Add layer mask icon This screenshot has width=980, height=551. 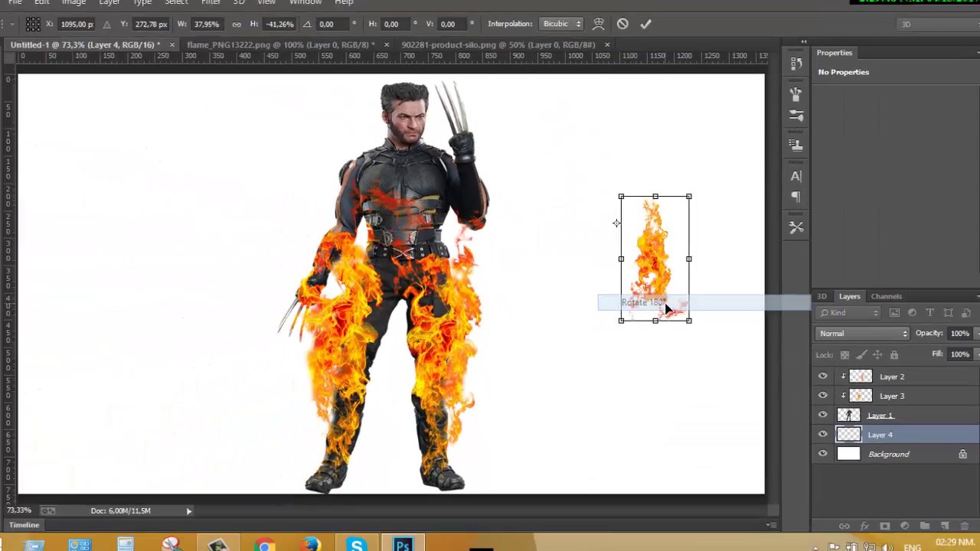884,526
